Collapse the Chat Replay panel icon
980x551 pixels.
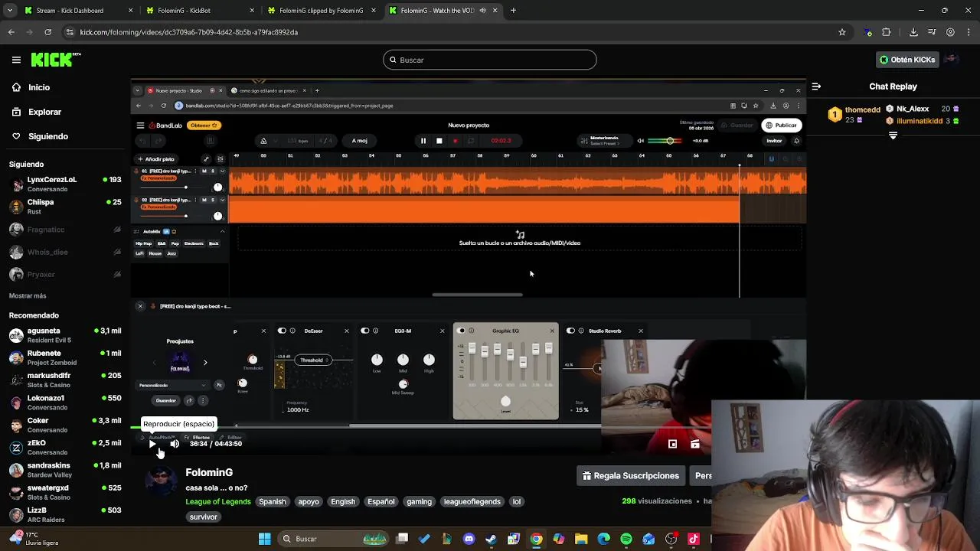click(816, 86)
